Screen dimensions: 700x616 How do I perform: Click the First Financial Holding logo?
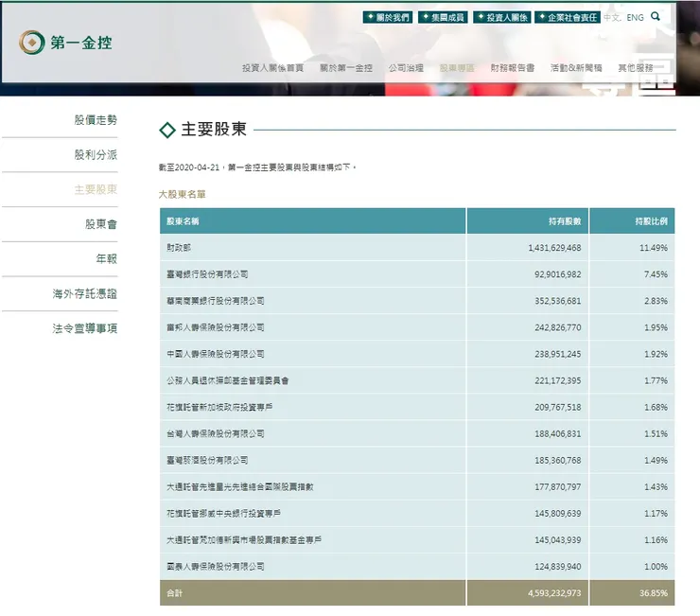(65, 43)
